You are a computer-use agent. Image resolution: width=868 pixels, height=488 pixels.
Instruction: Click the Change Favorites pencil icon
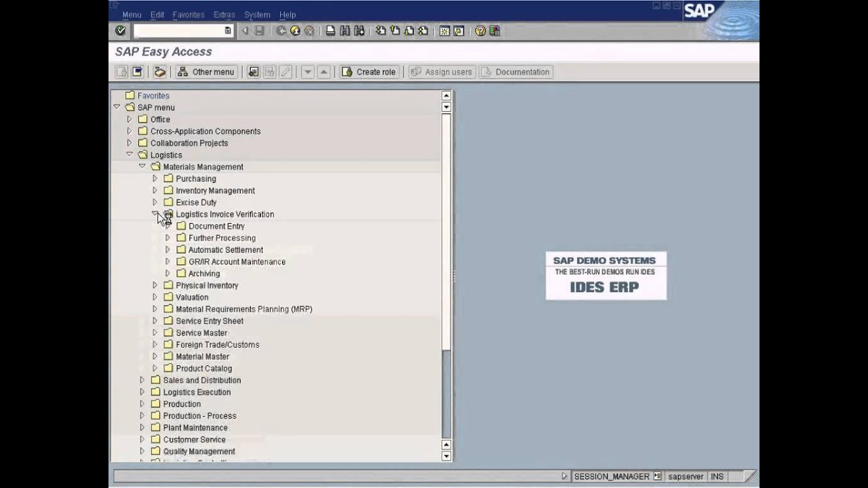(285, 72)
